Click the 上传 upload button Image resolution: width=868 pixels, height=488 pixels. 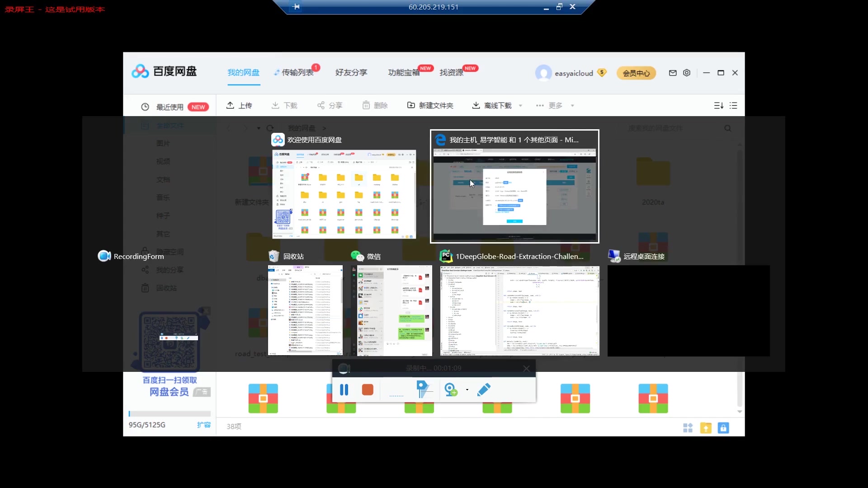(x=239, y=105)
